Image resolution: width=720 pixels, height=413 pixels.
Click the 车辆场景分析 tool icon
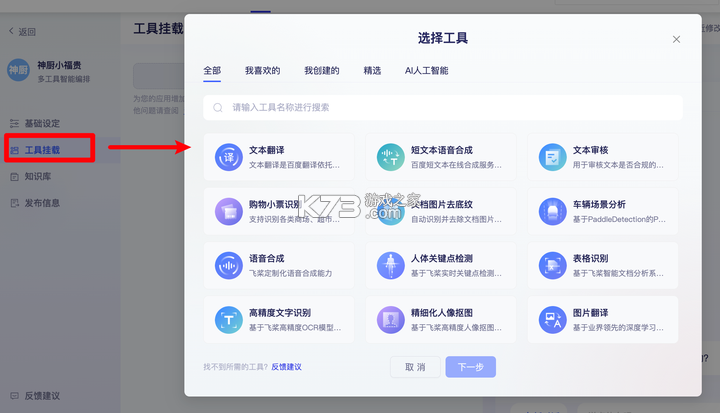click(x=552, y=211)
